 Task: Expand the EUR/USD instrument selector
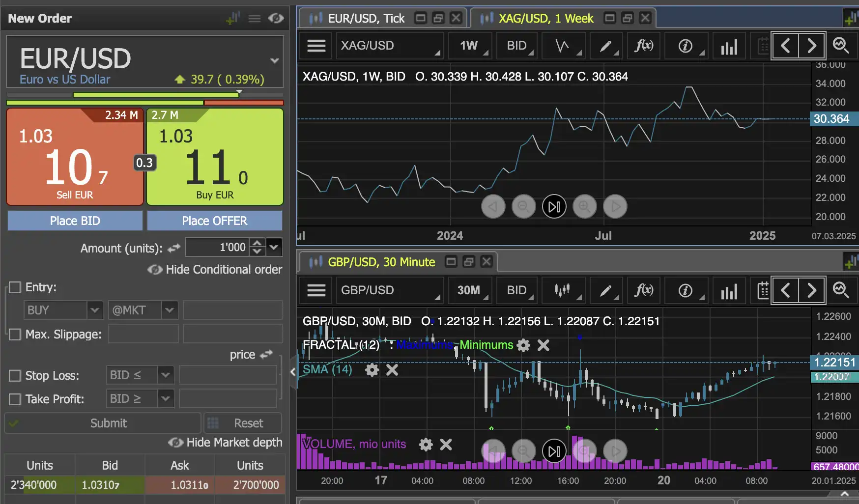[x=274, y=61]
